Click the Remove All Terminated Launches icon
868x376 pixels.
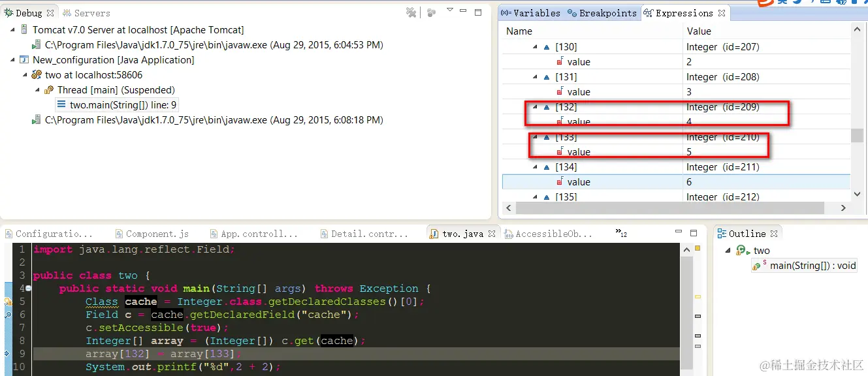(x=411, y=12)
